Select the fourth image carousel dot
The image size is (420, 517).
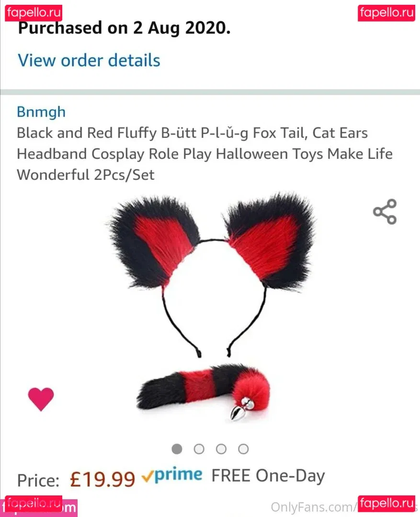pyautogui.click(x=243, y=449)
